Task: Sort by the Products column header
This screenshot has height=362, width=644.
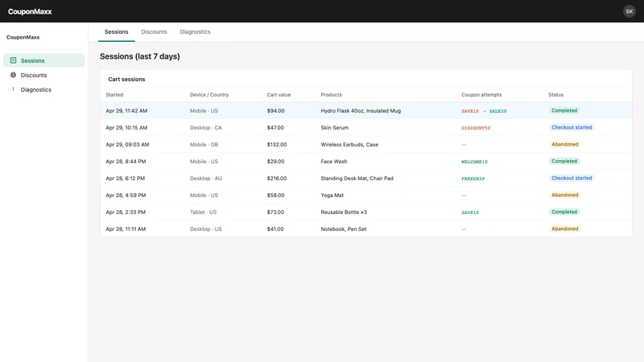Action: point(331,94)
